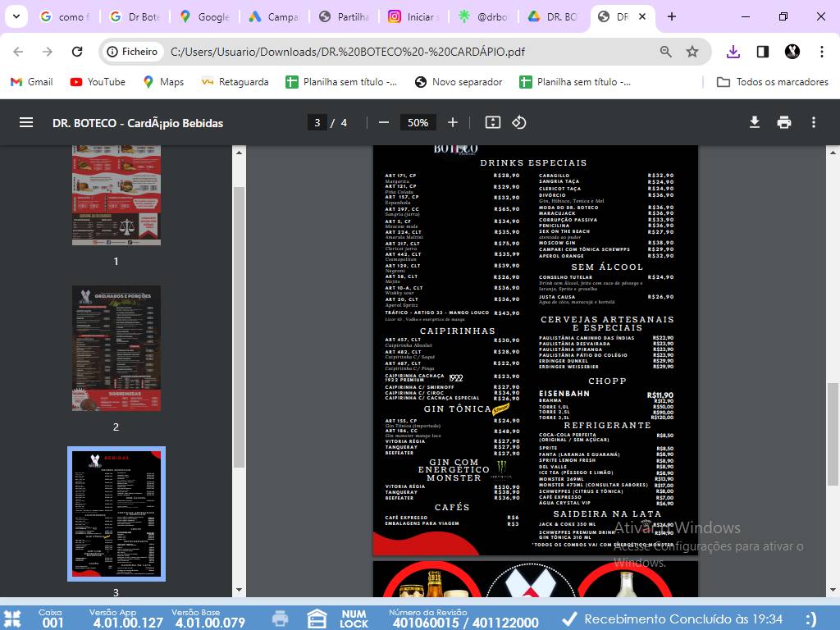Open a new browser tab
This screenshot has width=840, height=630.
[x=671, y=16]
